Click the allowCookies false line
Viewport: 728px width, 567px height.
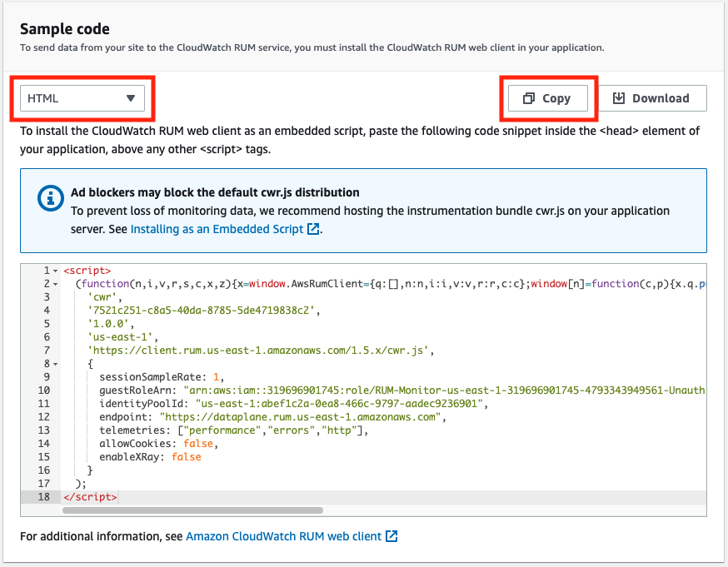(158, 444)
